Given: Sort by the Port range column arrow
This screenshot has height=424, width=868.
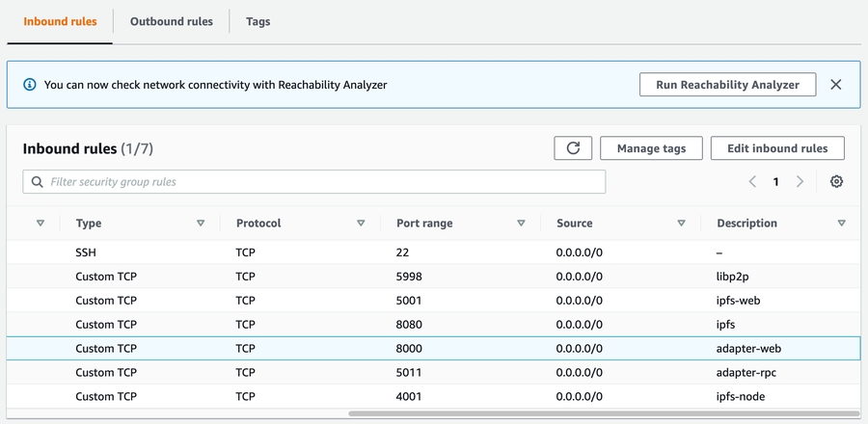Looking at the screenshot, I should 521,224.
